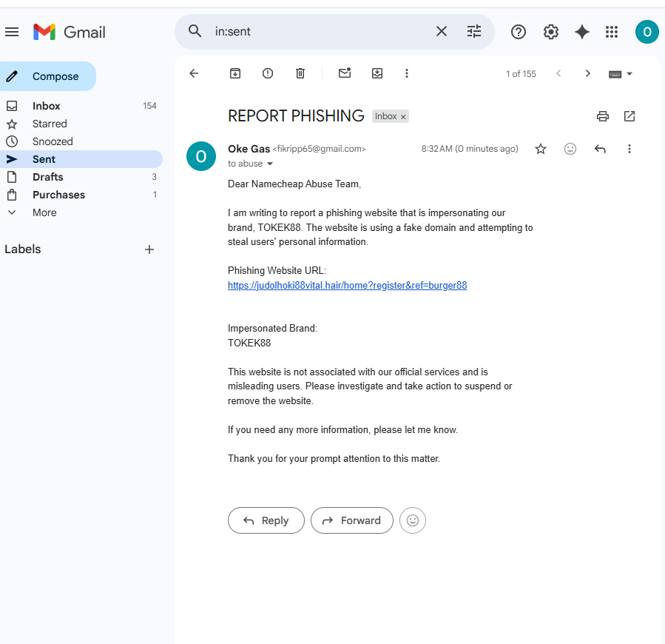Click the sender avatar for Oke Gas
This screenshot has width=665, height=644.
click(x=201, y=156)
